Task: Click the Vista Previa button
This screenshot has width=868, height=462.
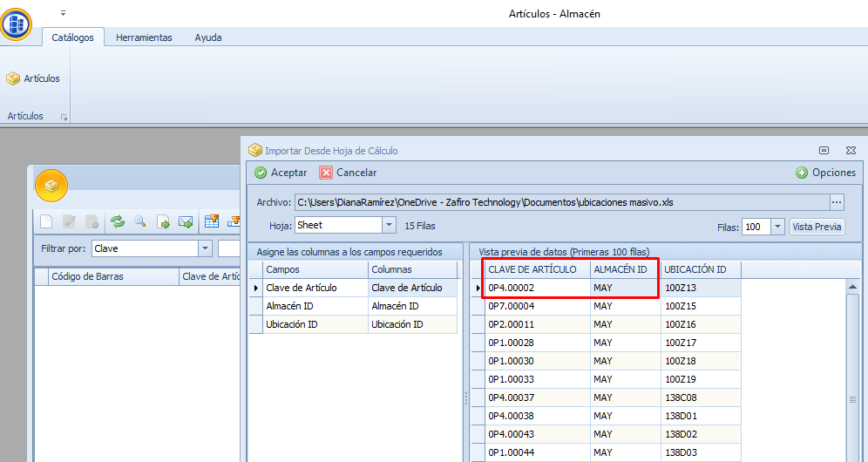Action: [817, 228]
